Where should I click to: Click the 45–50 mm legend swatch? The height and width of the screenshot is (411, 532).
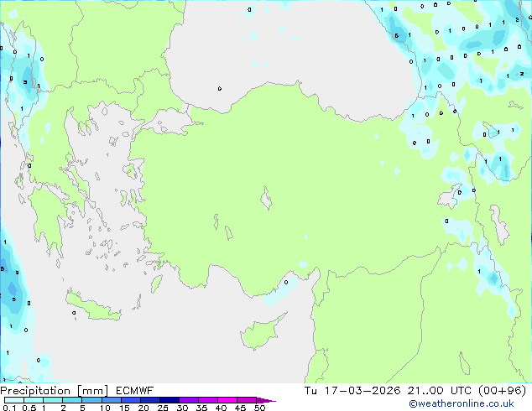coord(247,400)
